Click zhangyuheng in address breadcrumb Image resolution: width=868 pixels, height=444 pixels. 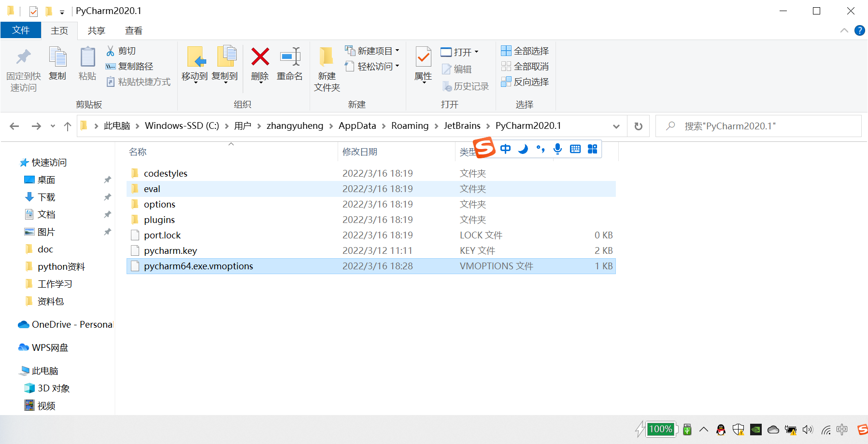pyautogui.click(x=295, y=125)
